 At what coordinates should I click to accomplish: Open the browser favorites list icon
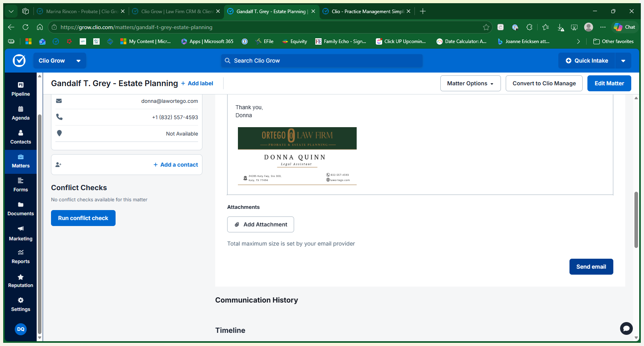[546, 27]
